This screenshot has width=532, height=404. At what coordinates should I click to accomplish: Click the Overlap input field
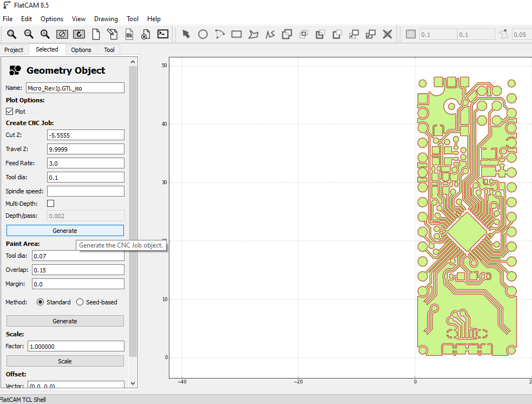click(x=78, y=270)
